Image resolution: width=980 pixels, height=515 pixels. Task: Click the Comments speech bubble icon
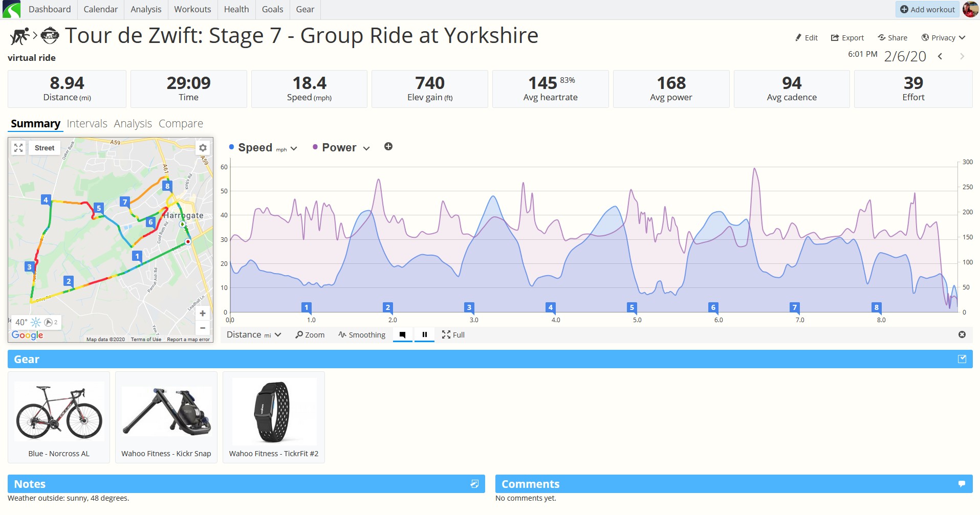[962, 484]
